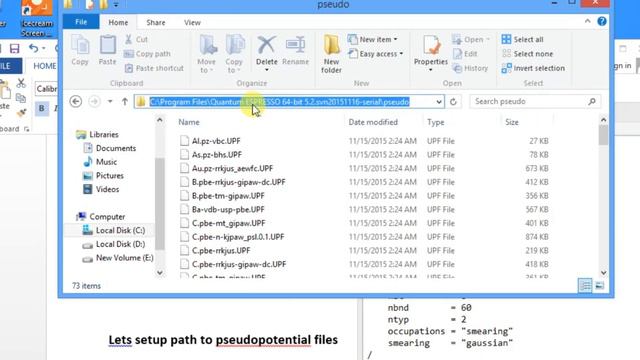Select Local Disk (D:) in navigation pane
The height and width of the screenshot is (360, 640).
pyautogui.click(x=114, y=244)
